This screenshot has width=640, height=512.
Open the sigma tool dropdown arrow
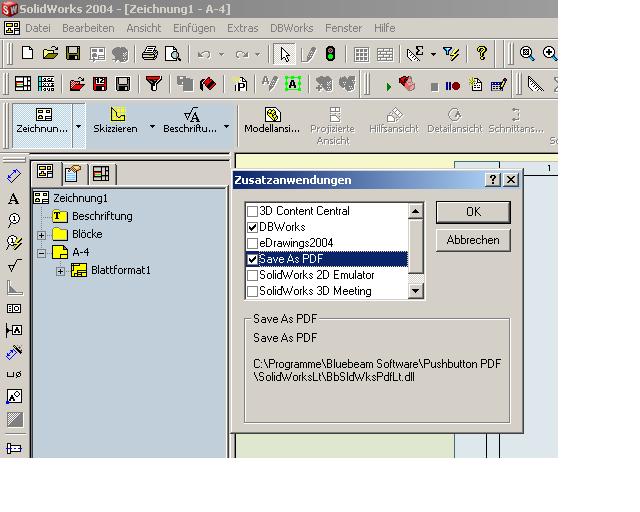pos(433,54)
